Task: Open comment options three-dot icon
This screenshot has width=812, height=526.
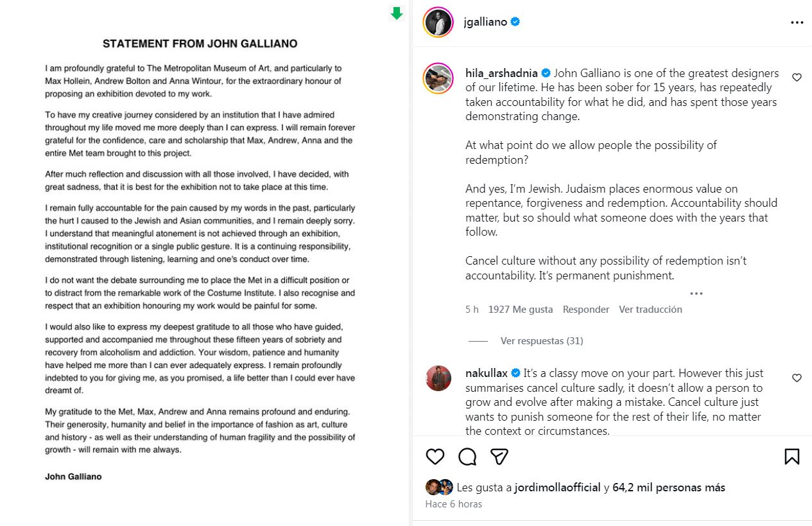Action: pos(696,294)
